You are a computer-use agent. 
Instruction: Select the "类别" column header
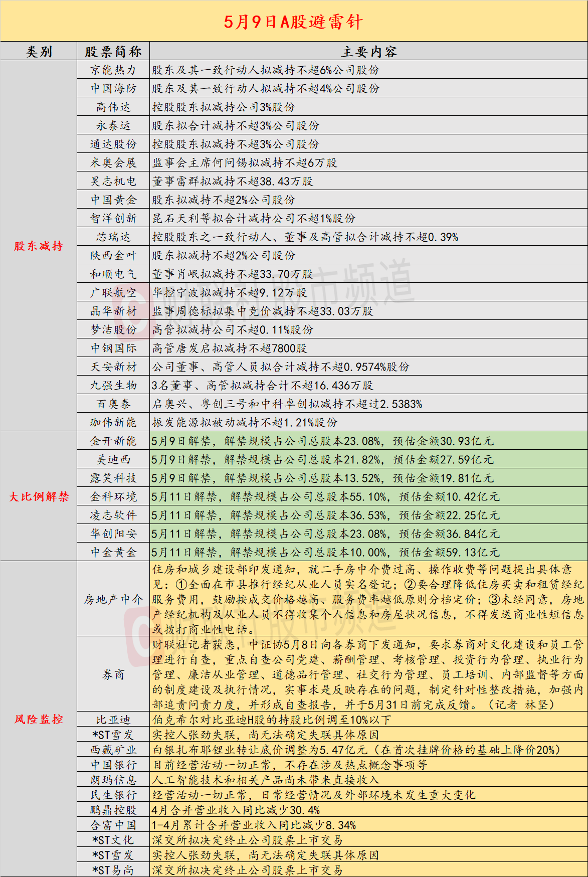[39, 52]
